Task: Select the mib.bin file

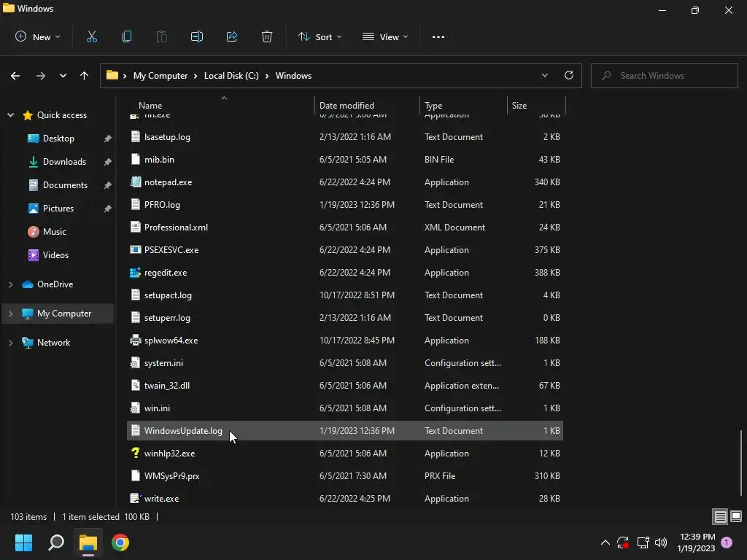Action: coord(345,160)
